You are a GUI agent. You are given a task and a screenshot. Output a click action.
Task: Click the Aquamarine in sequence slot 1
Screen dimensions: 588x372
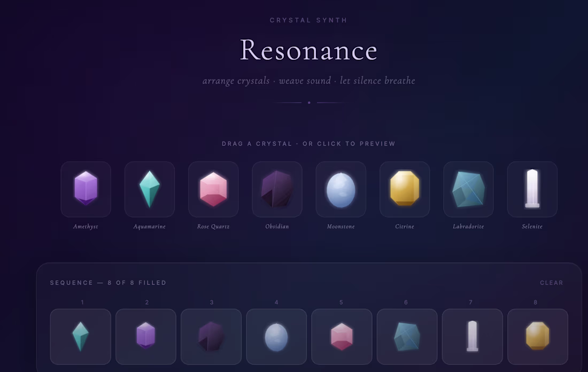[x=80, y=337]
